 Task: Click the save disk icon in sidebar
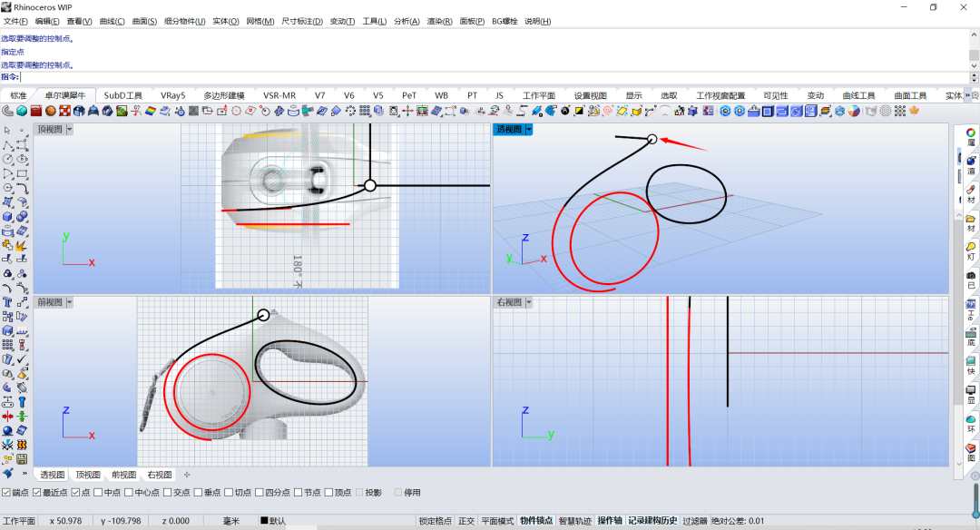click(22, 459)
